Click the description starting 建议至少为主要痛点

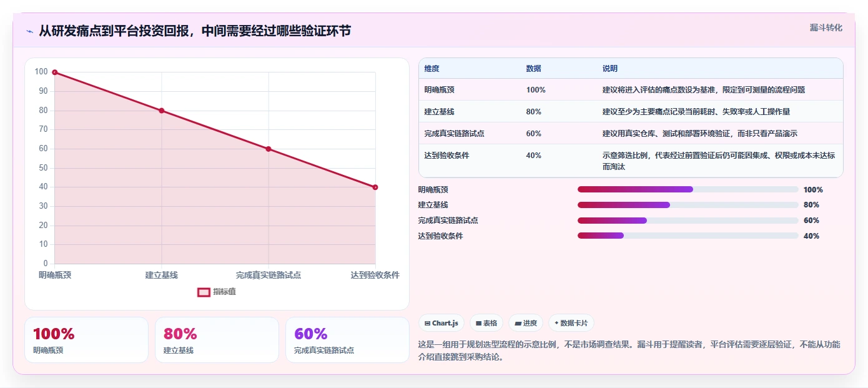point(697,112)
